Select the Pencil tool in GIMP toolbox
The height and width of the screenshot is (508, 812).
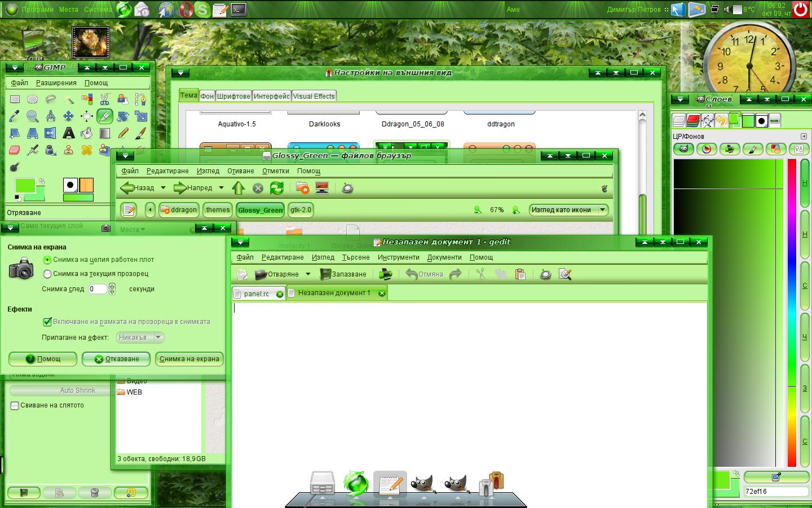(123, 133)
